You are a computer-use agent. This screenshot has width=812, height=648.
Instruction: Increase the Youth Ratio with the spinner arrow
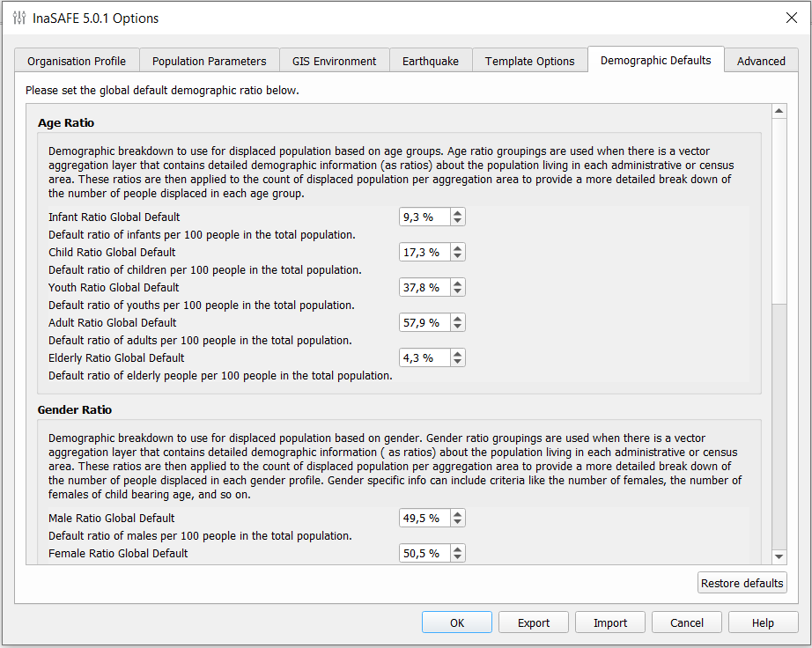[x=457, y=283]
